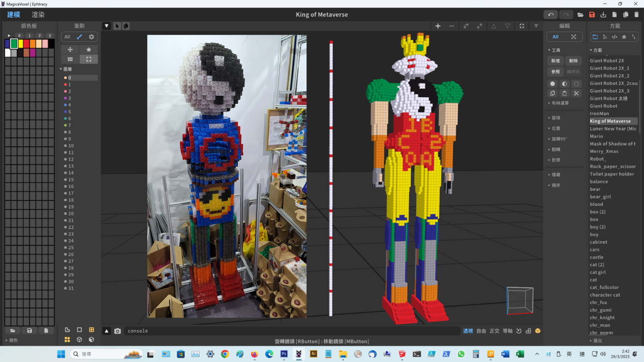Collapse the 工具 tools section

[554, 50]
